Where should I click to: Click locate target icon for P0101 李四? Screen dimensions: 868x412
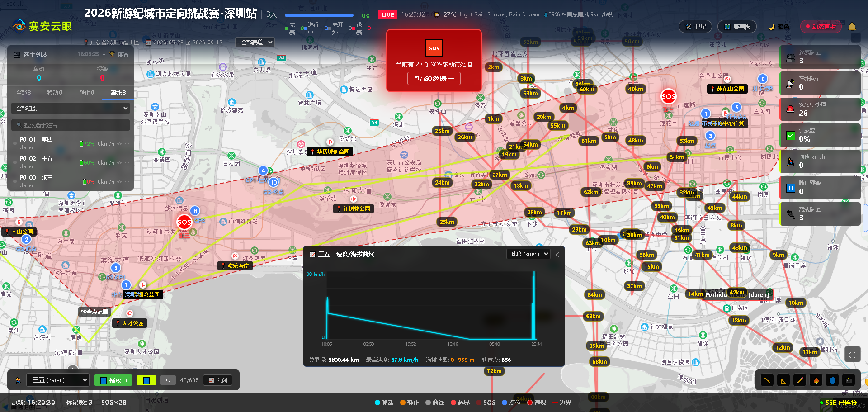point(127,144)
